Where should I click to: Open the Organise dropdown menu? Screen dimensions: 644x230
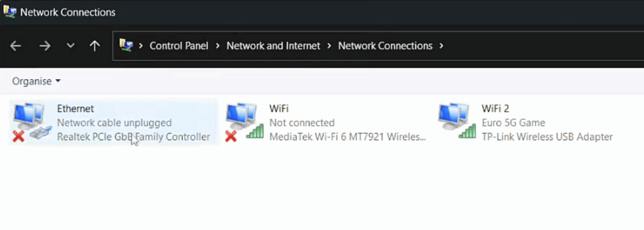point(36,81)
